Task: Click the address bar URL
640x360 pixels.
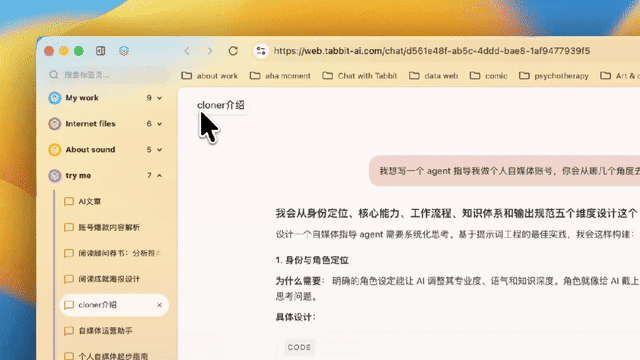Action: [x=431, y=51]
